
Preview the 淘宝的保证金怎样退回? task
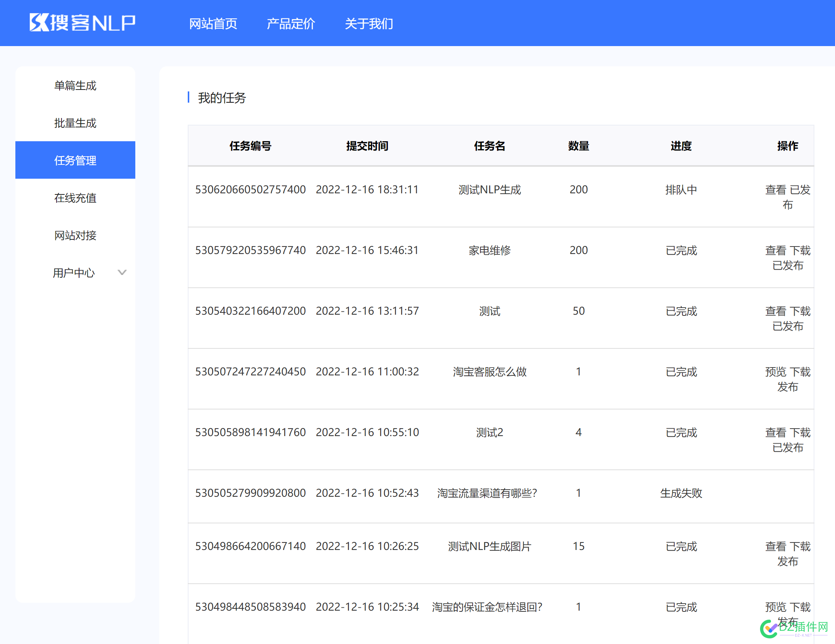(x=775, y=607)
